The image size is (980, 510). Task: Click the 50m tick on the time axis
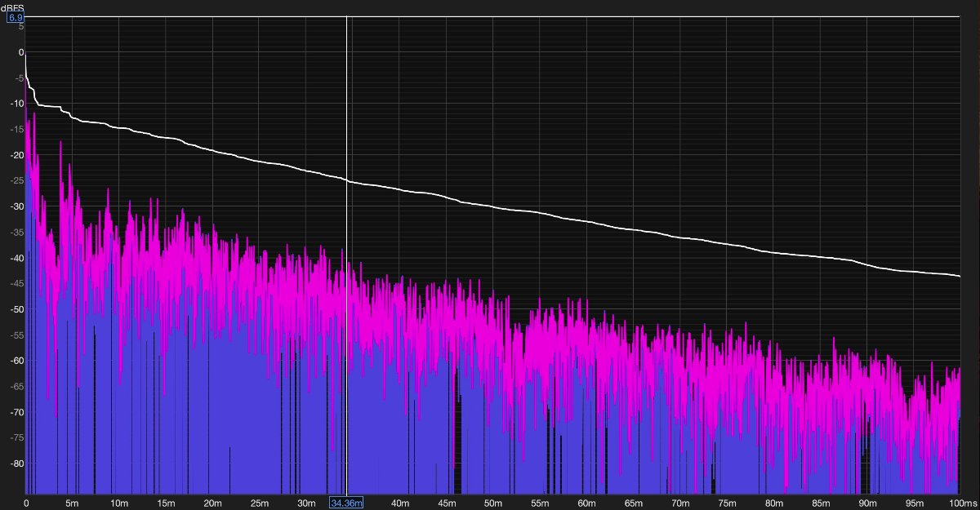click(492, 502)
